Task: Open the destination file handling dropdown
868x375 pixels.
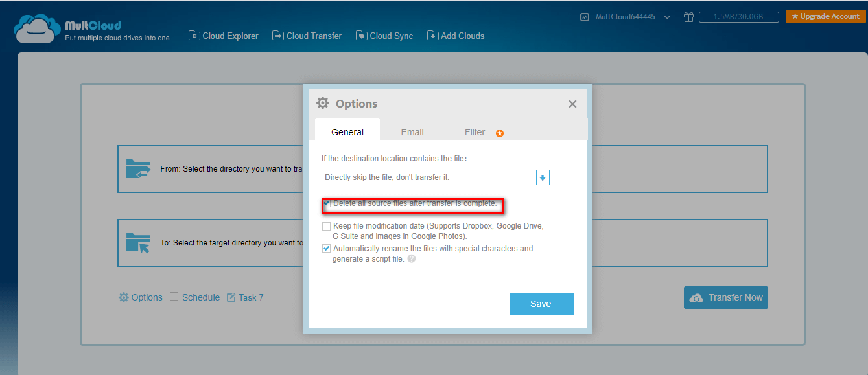Action: [543, 177]
